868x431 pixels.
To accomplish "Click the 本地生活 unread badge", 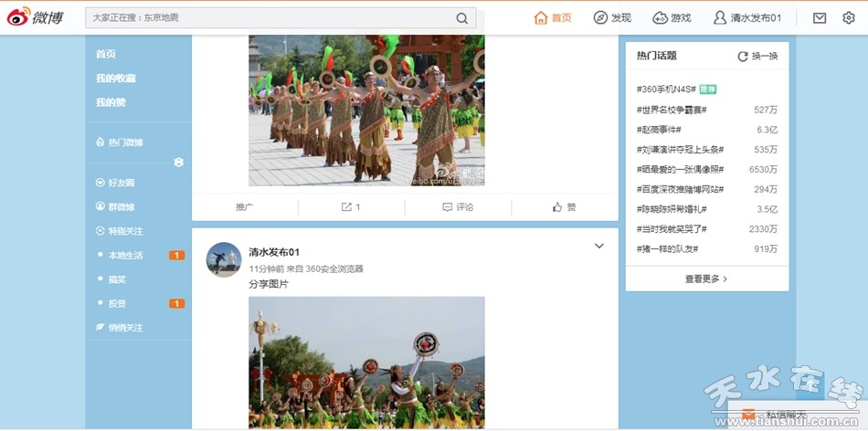I will coord(177,256).
